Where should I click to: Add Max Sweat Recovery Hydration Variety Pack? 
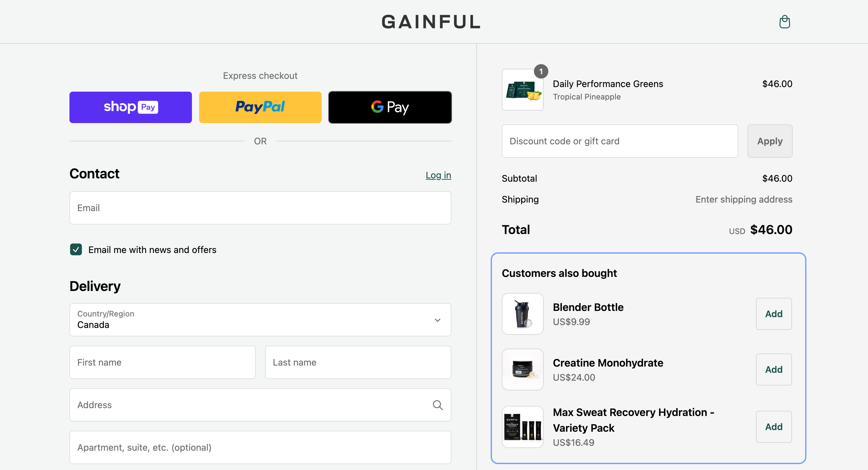(x=774, y=426)
